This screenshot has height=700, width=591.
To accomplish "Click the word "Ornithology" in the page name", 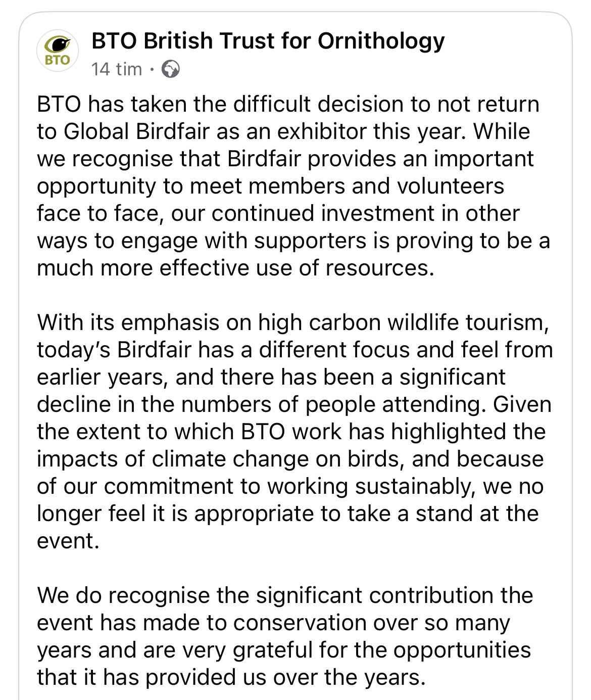I will click(x=381, y=41).
